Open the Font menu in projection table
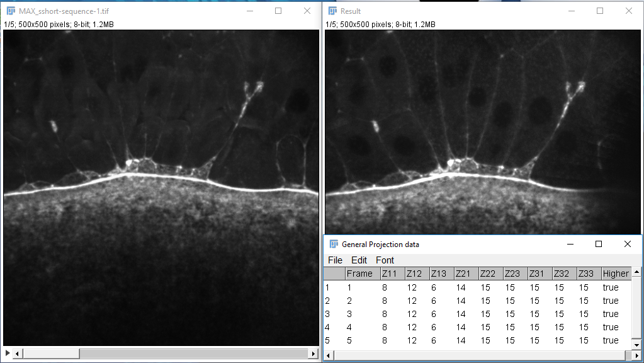 click(x=385, y=260)
